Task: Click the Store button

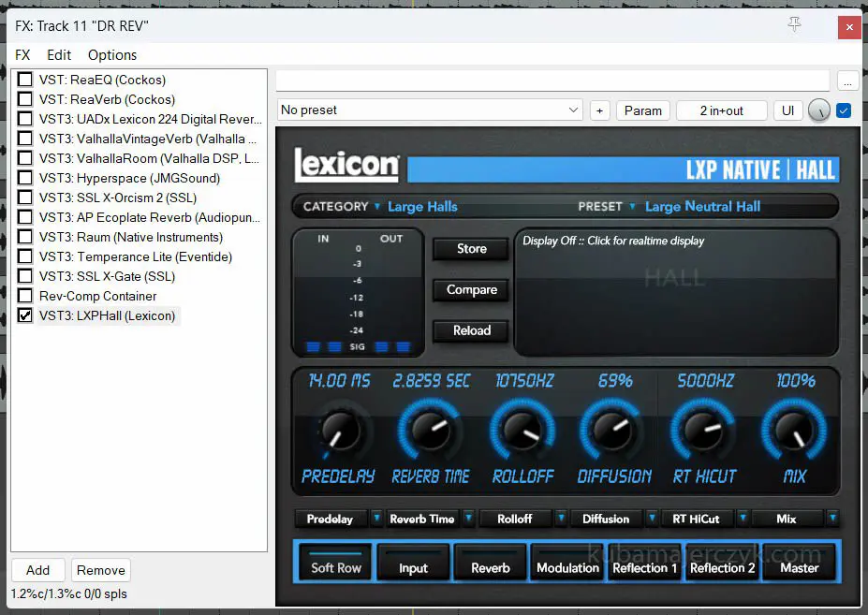Action: [471, 249]
